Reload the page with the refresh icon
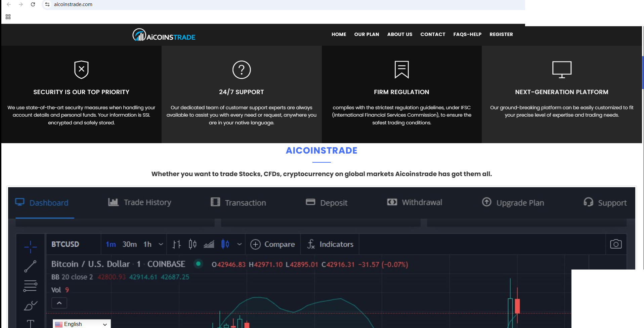Viewport: 644px width, 328px height. point(33,4)
